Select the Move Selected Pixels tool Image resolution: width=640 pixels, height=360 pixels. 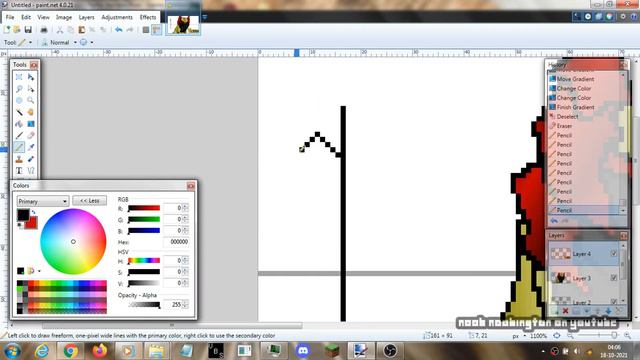(x=31, y=77)
